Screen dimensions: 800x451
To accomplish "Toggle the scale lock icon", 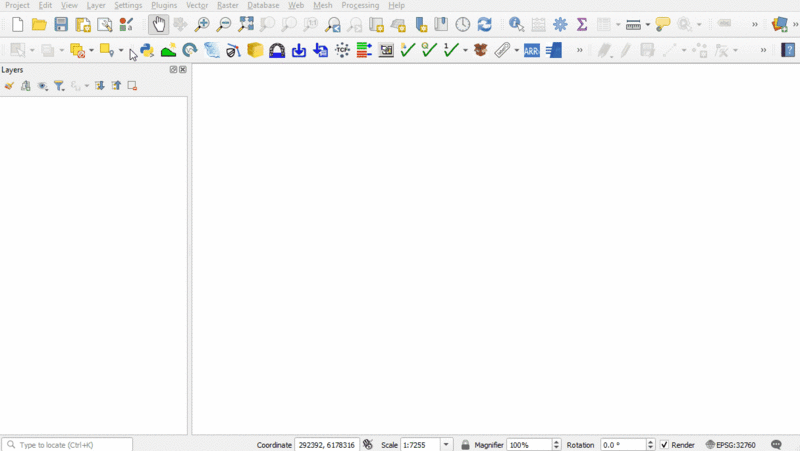I will point(465,445).
